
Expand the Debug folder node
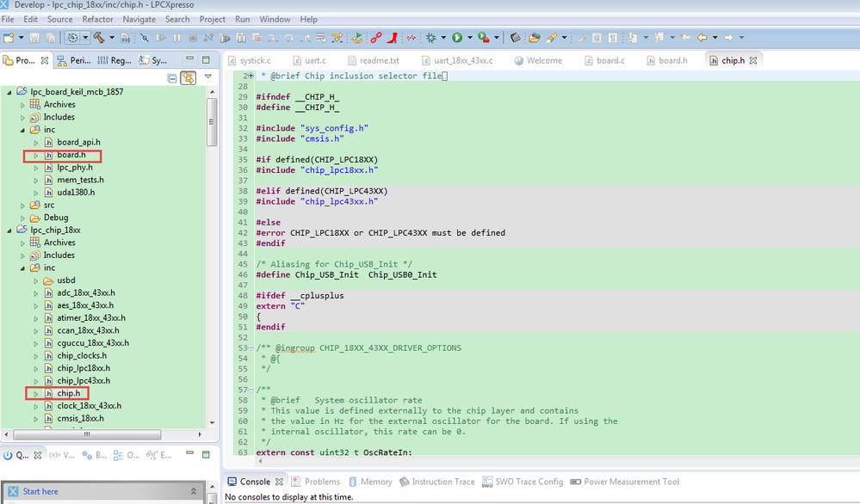tap(22, 218)
